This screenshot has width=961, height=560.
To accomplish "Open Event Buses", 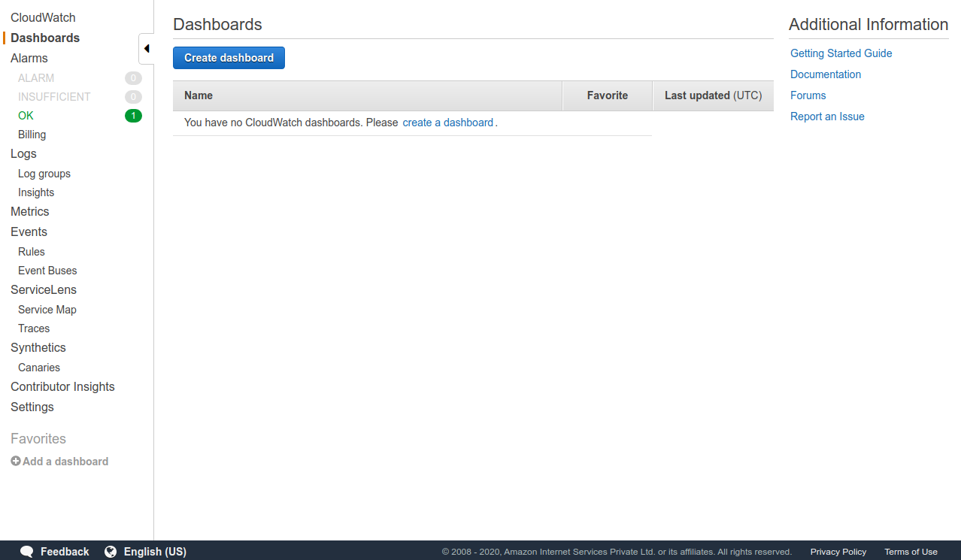I will pos(47,271).
